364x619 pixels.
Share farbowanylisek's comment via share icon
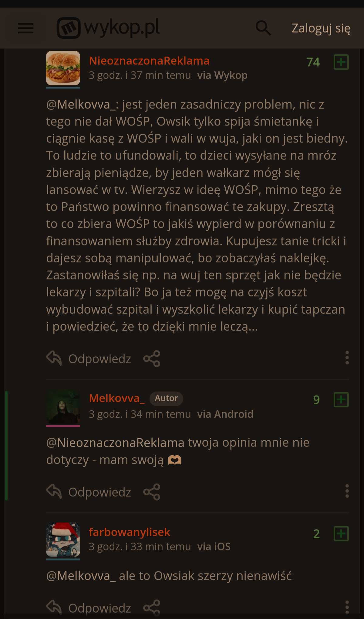coord(152,607)
